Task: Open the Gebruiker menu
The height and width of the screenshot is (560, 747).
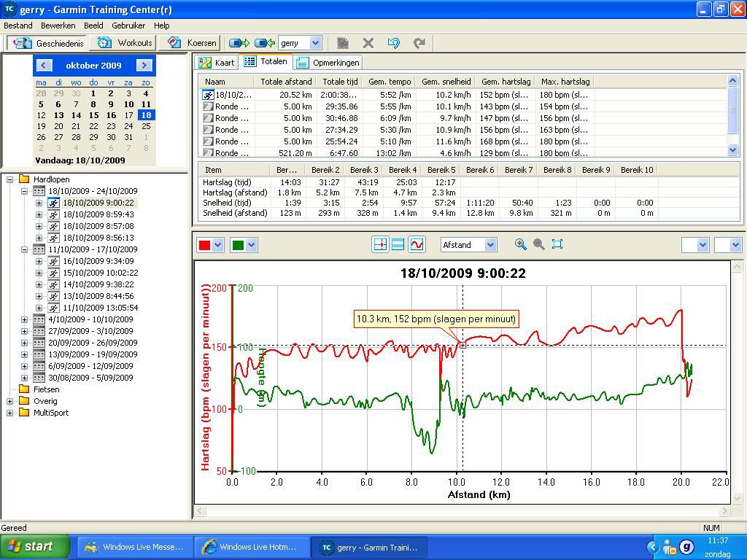Action: click(128, 26)
